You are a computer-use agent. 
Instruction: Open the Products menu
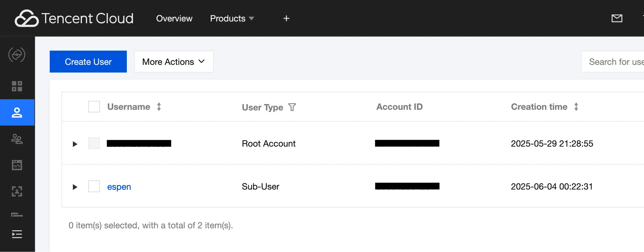click(x=232, y=18)
